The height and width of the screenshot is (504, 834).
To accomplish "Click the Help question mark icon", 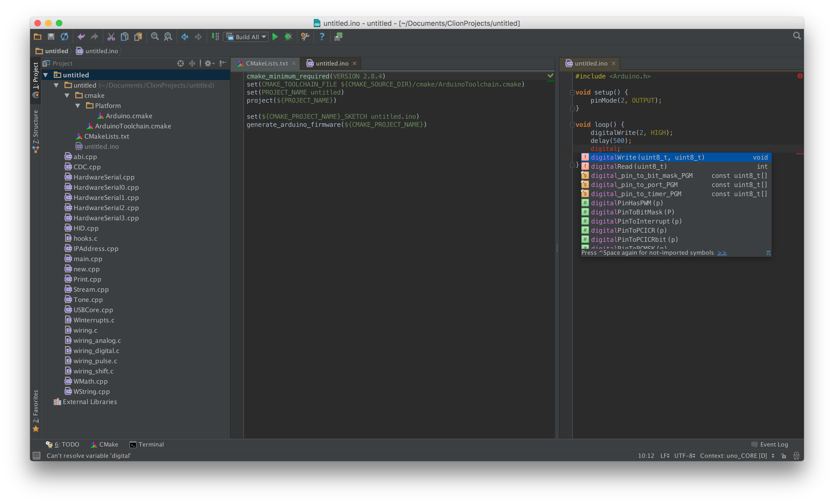I will pos(322,37).
